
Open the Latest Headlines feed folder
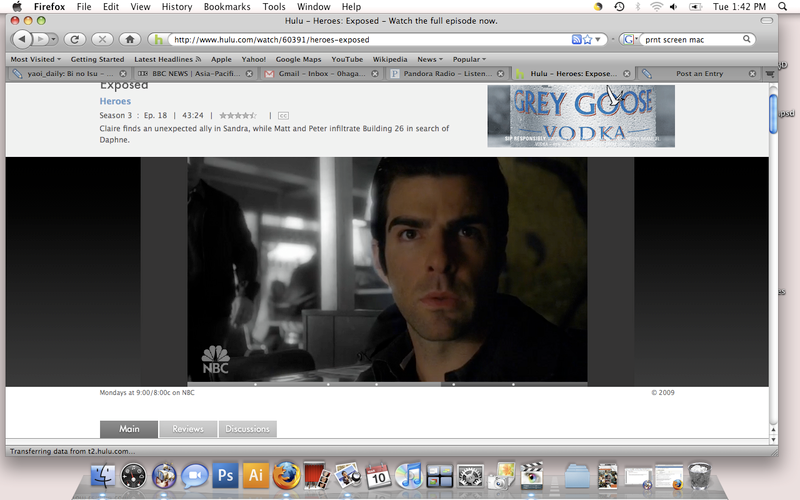pos(168,59)
